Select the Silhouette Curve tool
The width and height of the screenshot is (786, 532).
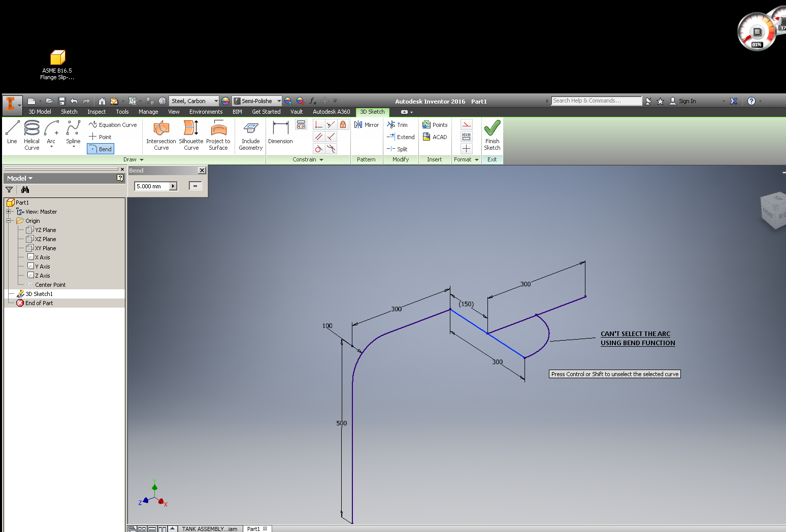tap(190, 135)
